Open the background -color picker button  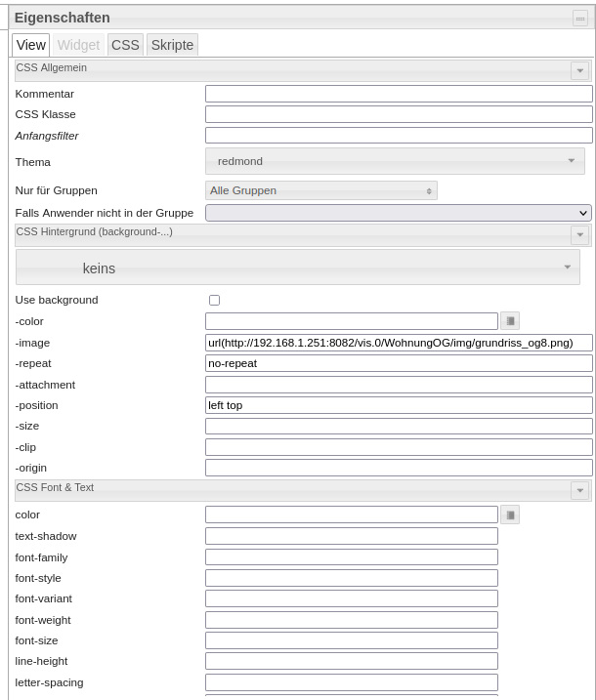[x=509, y=320]
